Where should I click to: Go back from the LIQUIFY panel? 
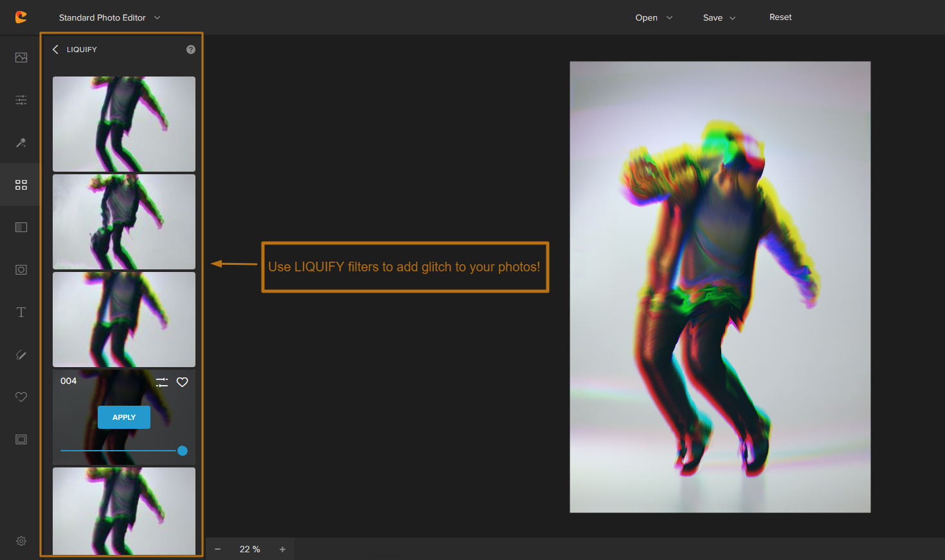pyautogui.click(x=56, y=50)
